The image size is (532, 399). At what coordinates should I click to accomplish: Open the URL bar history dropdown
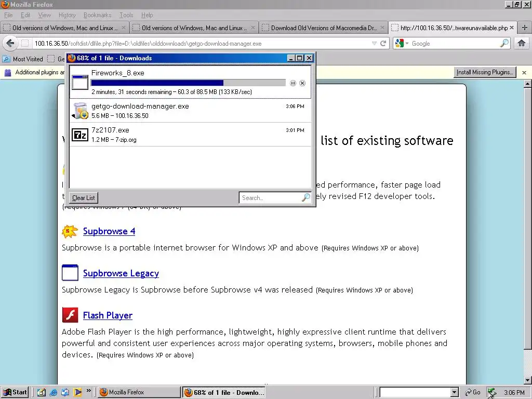(x=374, y=44)
